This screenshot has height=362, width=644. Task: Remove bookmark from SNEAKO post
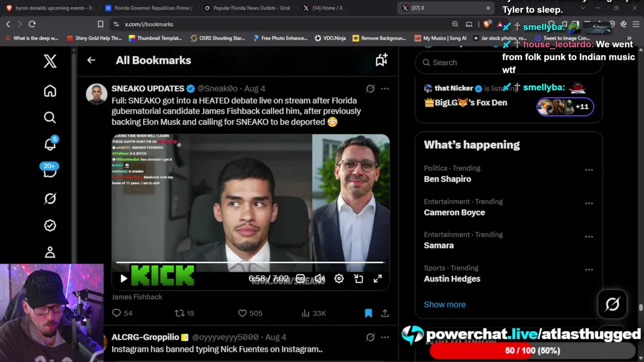coord(368,313)
